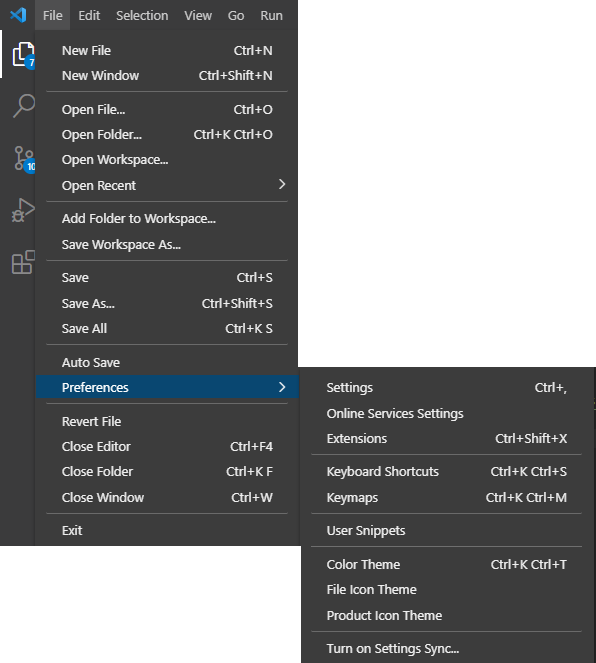596x663 pixels.
Task: Choose Product Icon Theme entry
Action: [447, 615]
